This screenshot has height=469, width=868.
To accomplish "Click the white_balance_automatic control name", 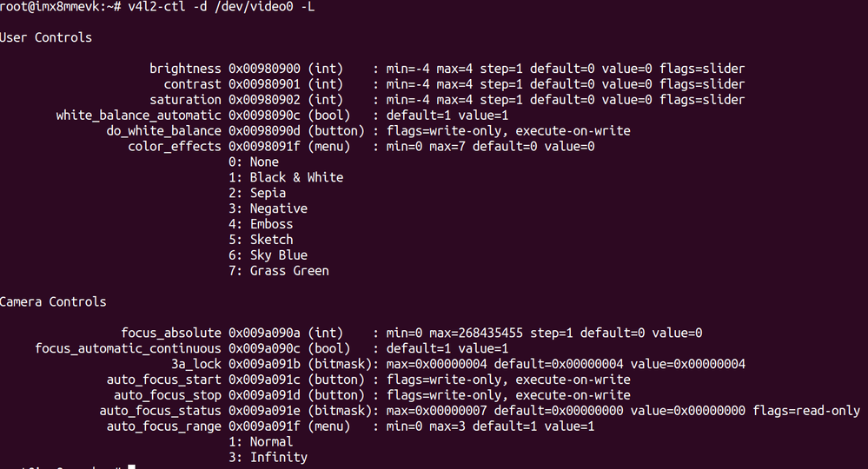I will click(x=138, y=116).
